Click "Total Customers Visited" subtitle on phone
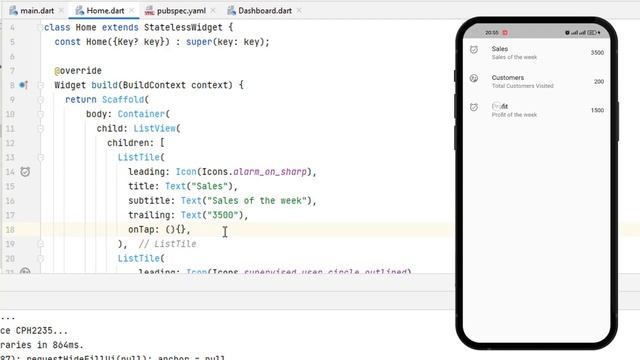Screen dimensions: 640x360 [x=522, y=86]
